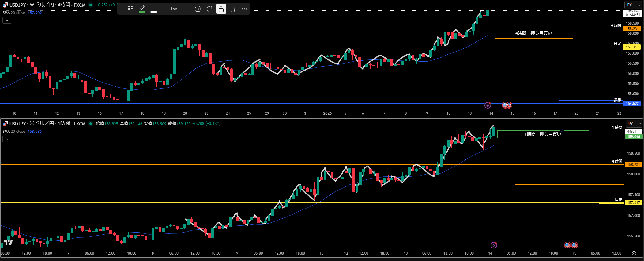This screenshot has width=644, height=261.
Task: Open the text color T tool
Action: pos(154,9)
